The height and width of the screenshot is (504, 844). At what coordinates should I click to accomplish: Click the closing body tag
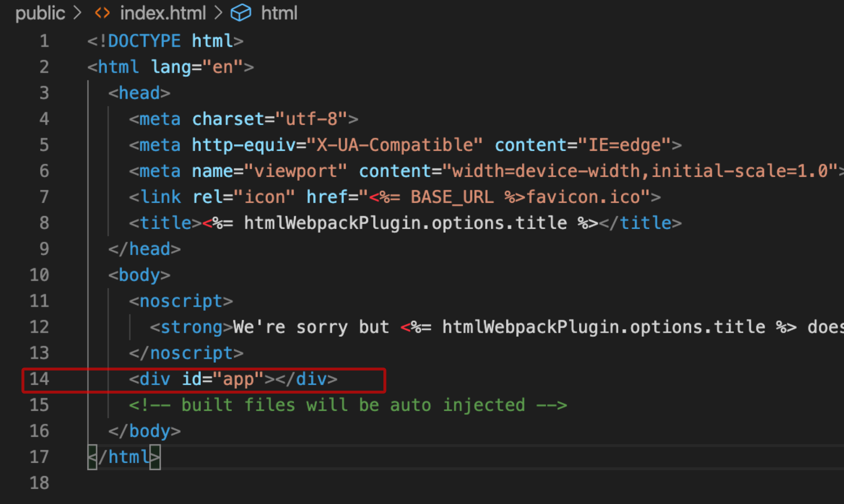144,431
